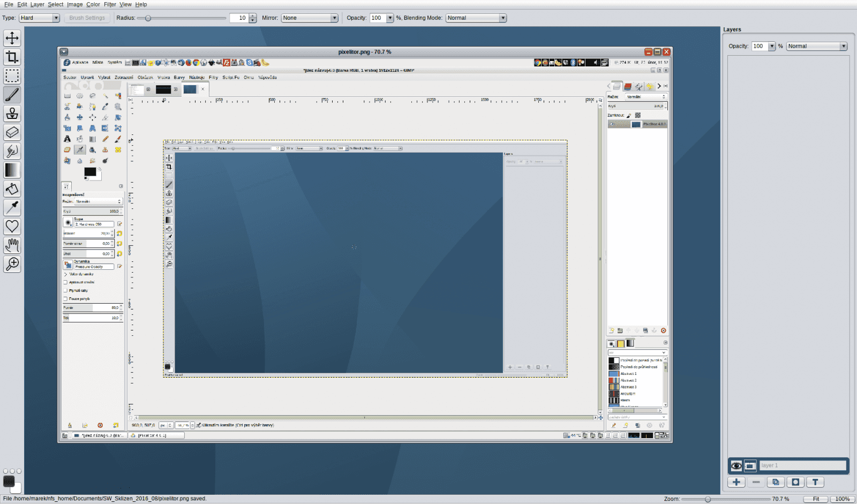The image size is (857, 504).
Task: Open the Edit menu
Action: coord(22,4)
